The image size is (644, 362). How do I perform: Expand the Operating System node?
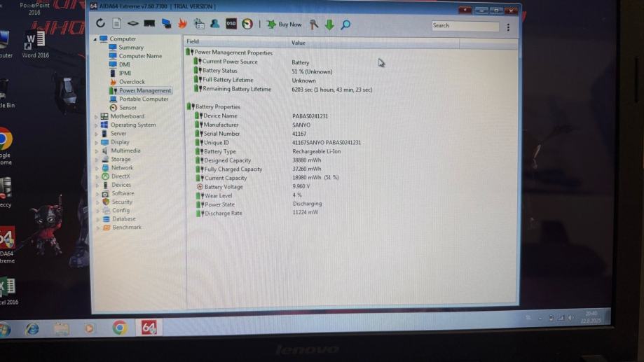[x=97, y=125]
